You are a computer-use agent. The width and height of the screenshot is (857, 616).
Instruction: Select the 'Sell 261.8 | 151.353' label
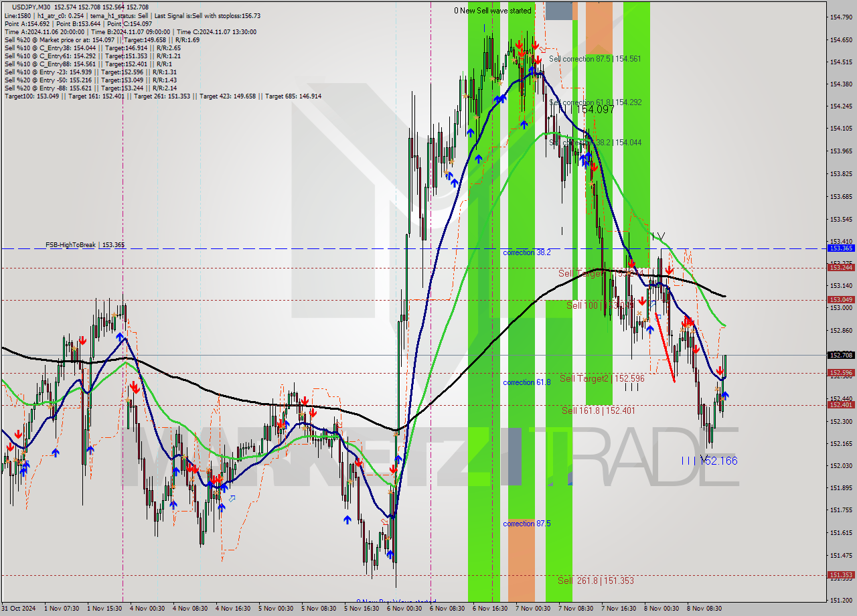point(596,581)
